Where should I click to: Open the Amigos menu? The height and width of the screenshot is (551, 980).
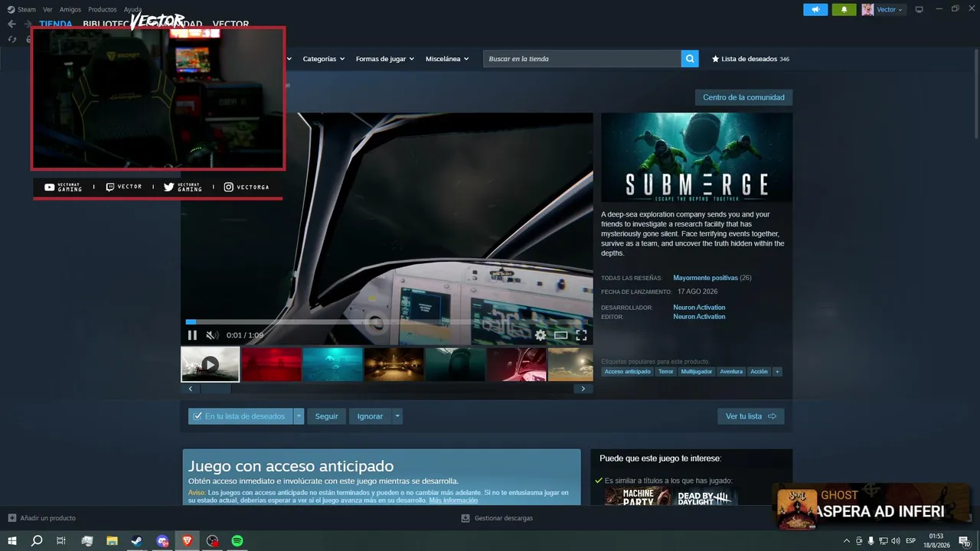click(x=70, y=9)
